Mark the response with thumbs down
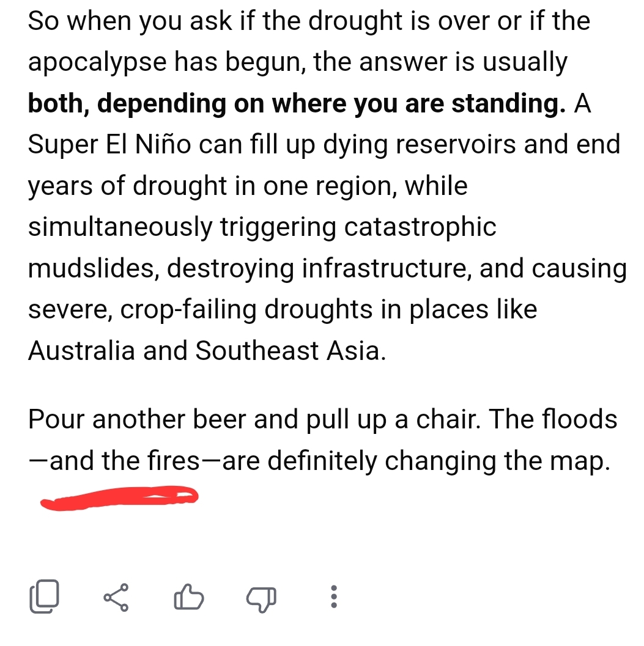The width and height of the screenshot is (644, 646). [x=261, y=598]
